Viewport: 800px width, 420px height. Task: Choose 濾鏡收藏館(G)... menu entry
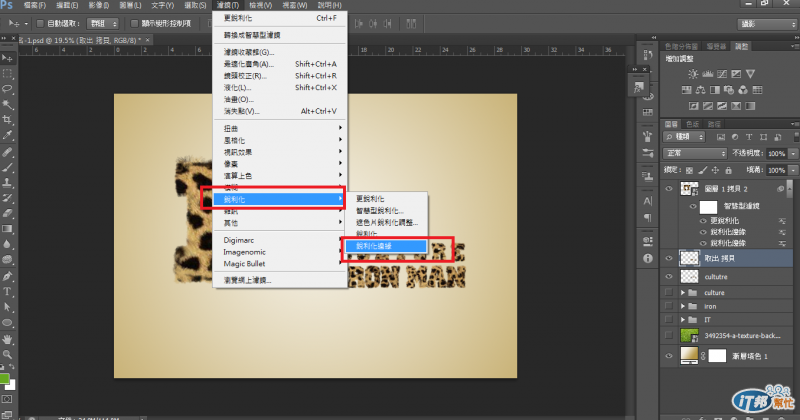point(280,52)
